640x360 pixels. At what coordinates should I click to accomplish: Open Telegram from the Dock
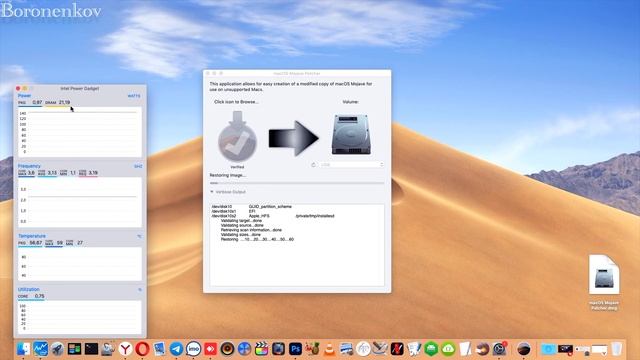[x=176, y=349]
